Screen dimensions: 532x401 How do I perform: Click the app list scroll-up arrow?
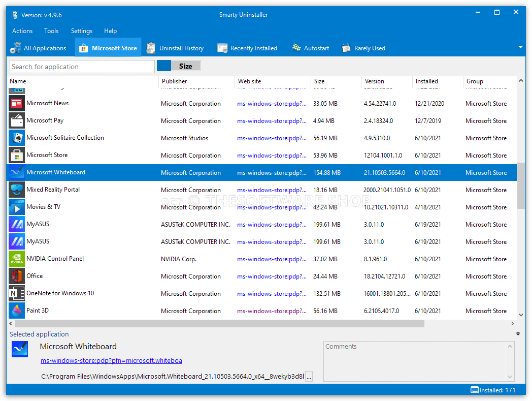point(521,80)
